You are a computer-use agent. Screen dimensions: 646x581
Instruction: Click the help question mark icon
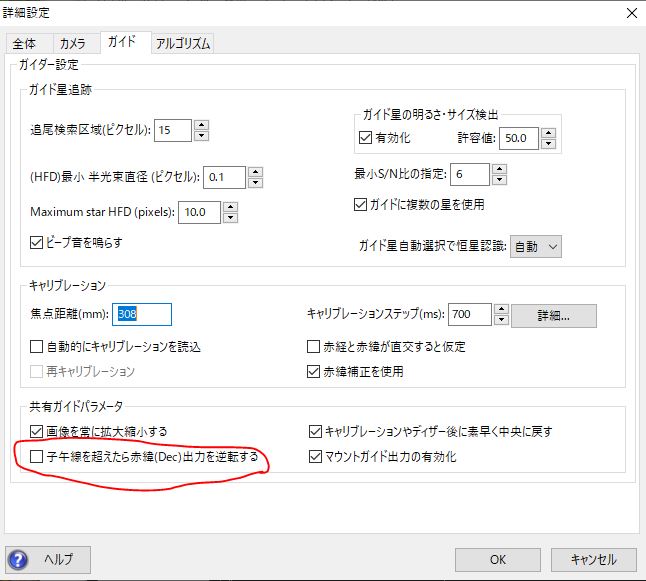click(18, 559)
